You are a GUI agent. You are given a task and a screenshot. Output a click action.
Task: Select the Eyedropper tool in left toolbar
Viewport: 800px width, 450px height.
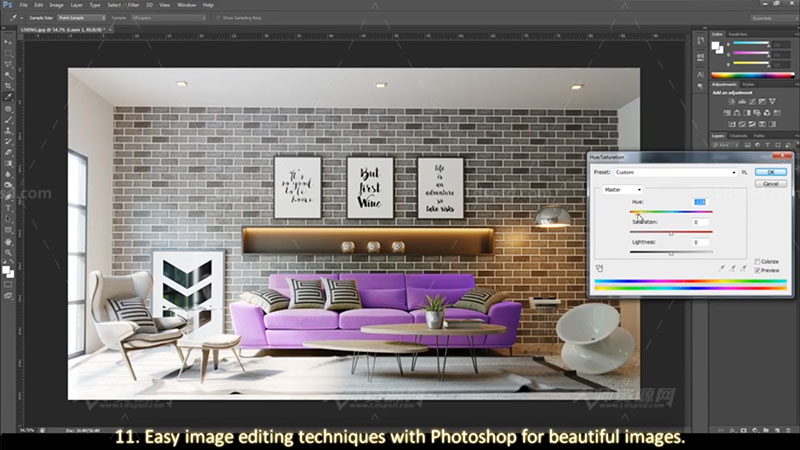pos(8,96)
